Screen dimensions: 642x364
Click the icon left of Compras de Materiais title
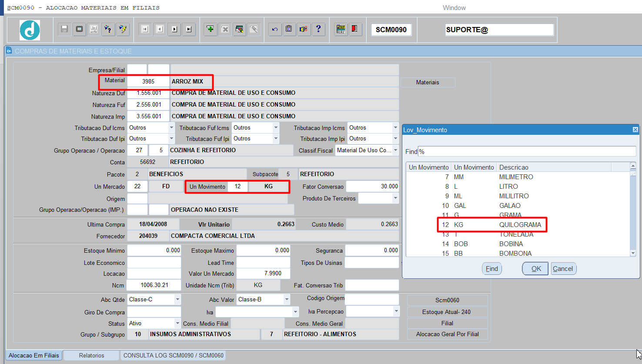9,50
